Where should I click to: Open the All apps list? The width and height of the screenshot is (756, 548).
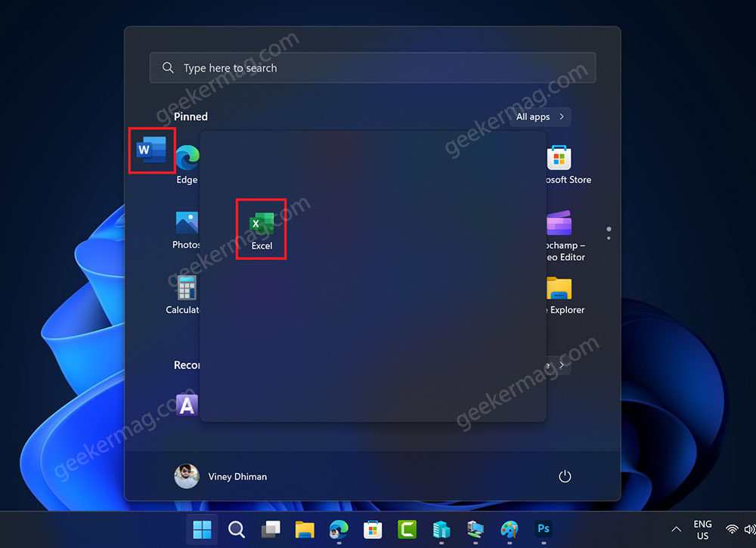[540, 116]
